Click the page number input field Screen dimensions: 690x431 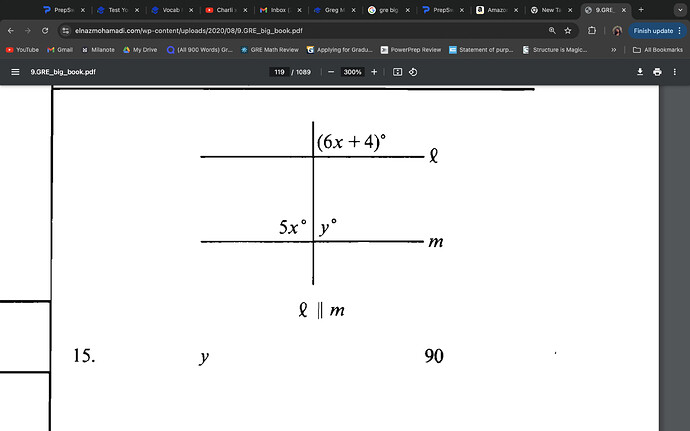click(279, 72)
